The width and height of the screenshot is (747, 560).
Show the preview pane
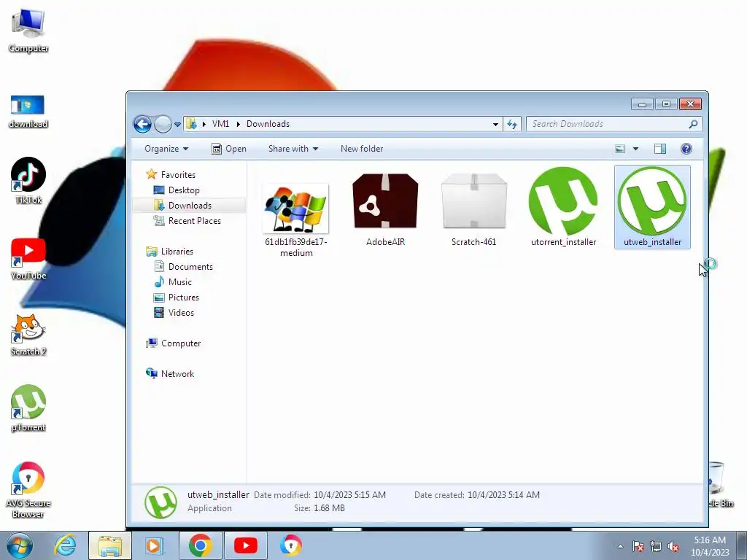pyautogui.click(x=659, y=149)
